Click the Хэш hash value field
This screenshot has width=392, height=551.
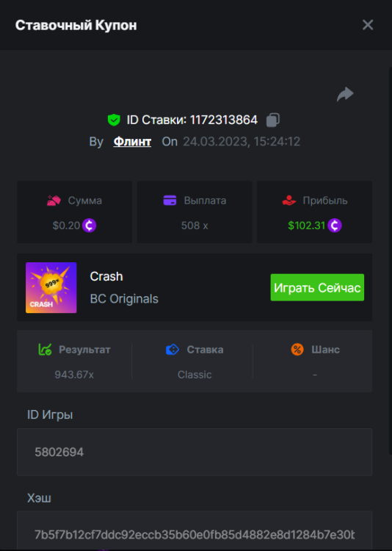click(195, 530)
